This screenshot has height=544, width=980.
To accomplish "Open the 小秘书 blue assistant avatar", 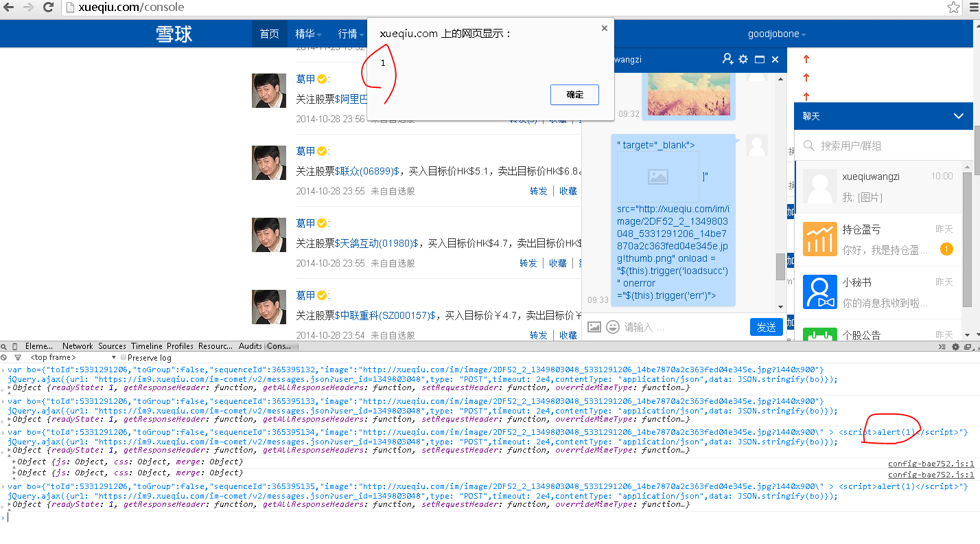I will pyautogui.click(x=819, y=292).
